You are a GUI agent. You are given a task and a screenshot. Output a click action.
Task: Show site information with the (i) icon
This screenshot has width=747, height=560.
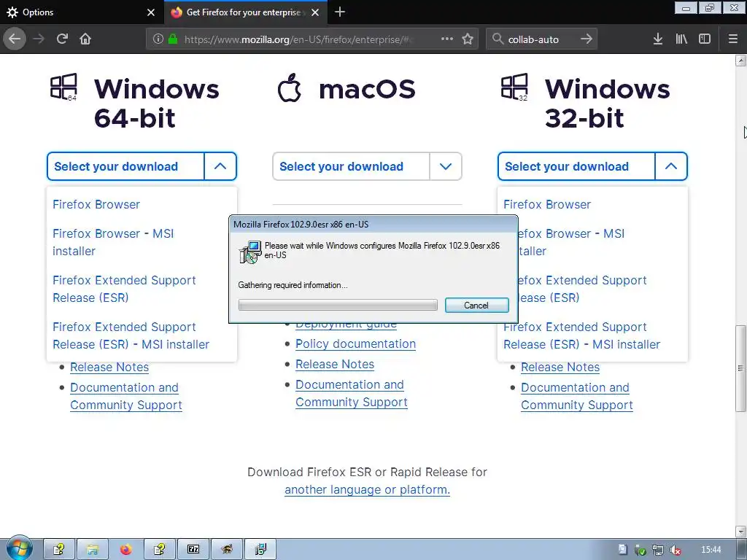click(x=158, y=39)
